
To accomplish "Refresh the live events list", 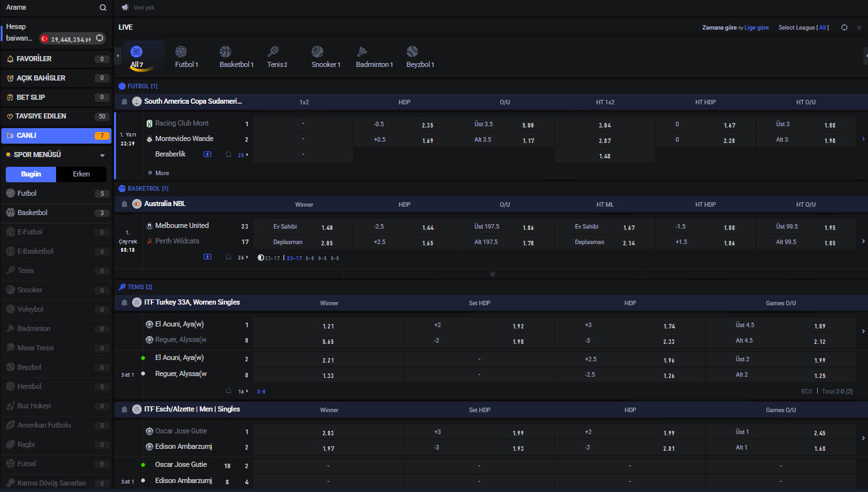I will tap(844, 28).
